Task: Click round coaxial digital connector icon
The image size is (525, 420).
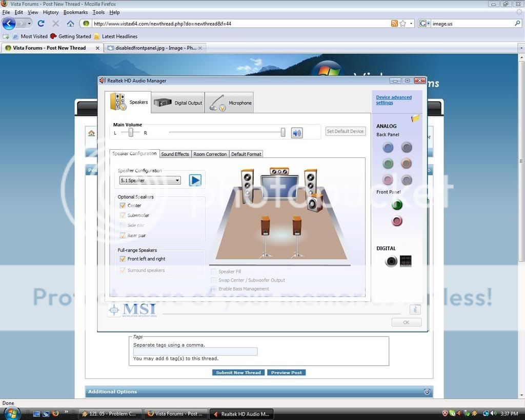Action: 391,261
